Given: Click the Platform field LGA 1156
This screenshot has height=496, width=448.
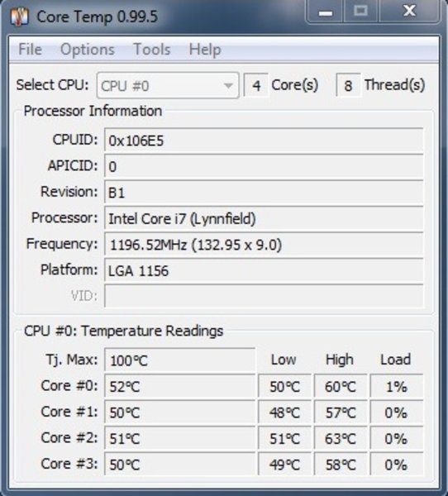Looking at the screenshot, I should [264, 270].
